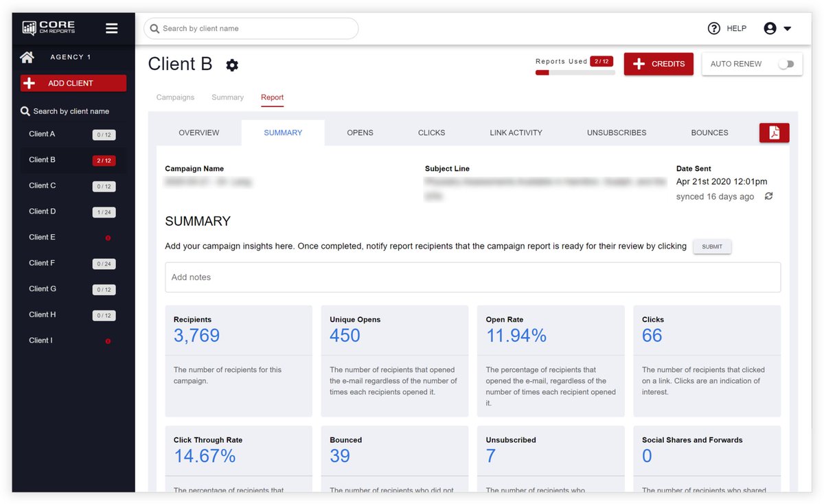Open the hamburger menu in the sidebar header

click(x=111, y=28)
